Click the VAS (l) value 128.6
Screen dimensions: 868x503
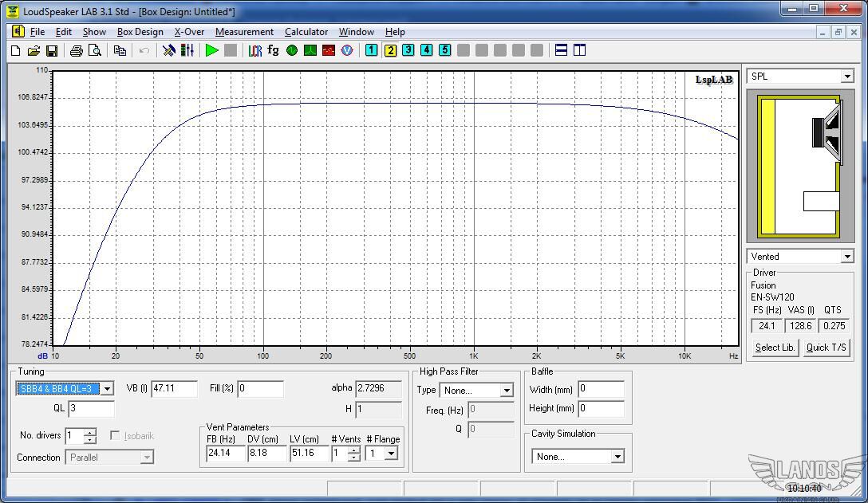(800, 326)
